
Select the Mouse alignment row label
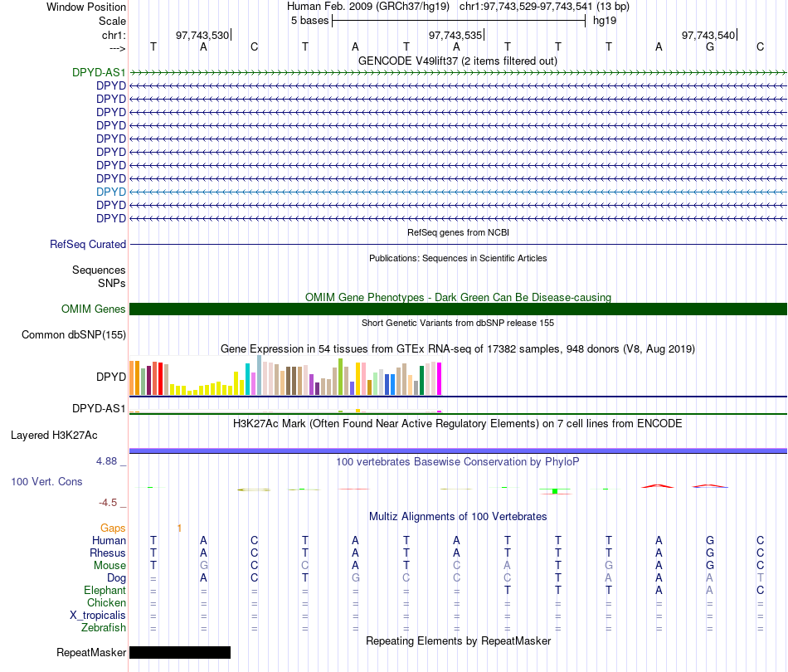coord(109,566)
